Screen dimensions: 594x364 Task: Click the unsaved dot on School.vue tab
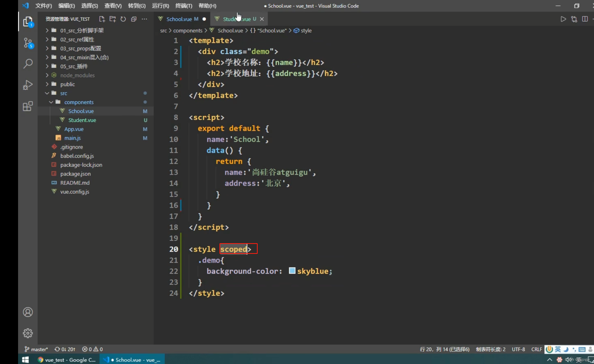[x=204, y=19]
